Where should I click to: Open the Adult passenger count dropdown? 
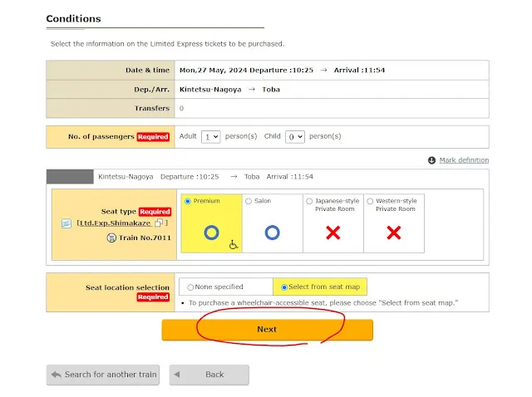click(x=211, y=136)
